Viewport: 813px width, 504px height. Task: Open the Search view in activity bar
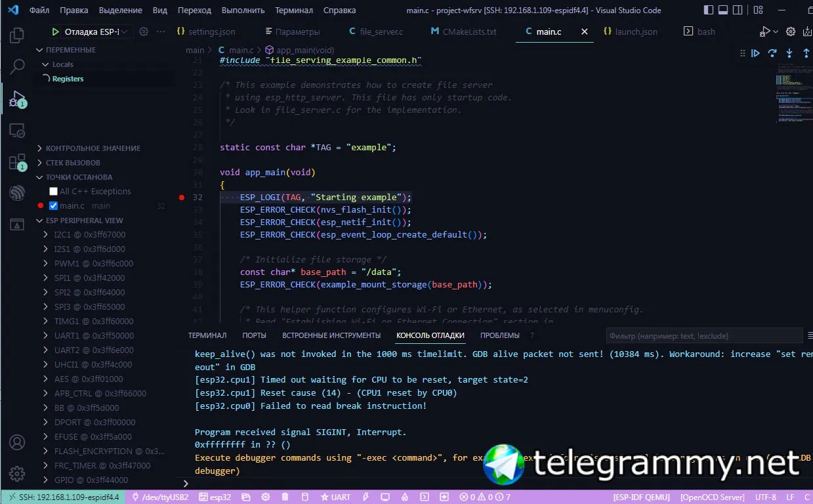point(17,66)
